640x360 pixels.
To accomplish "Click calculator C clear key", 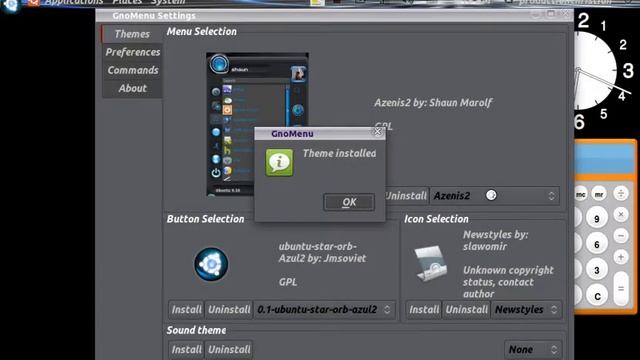I will (x=597, y=296).
